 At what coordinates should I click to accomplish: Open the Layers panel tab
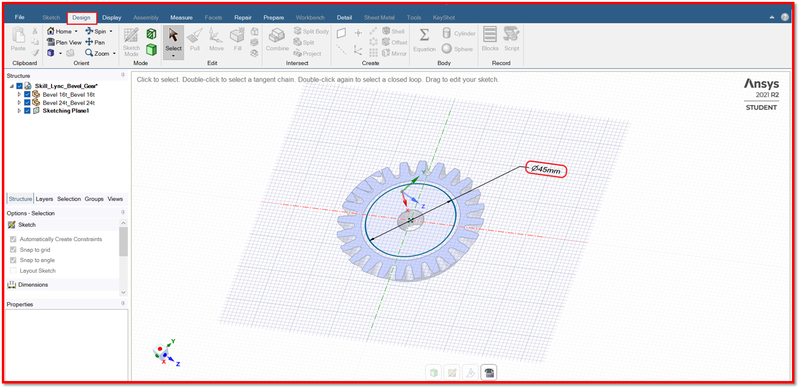pyautogui.click(x=44, y=199)
